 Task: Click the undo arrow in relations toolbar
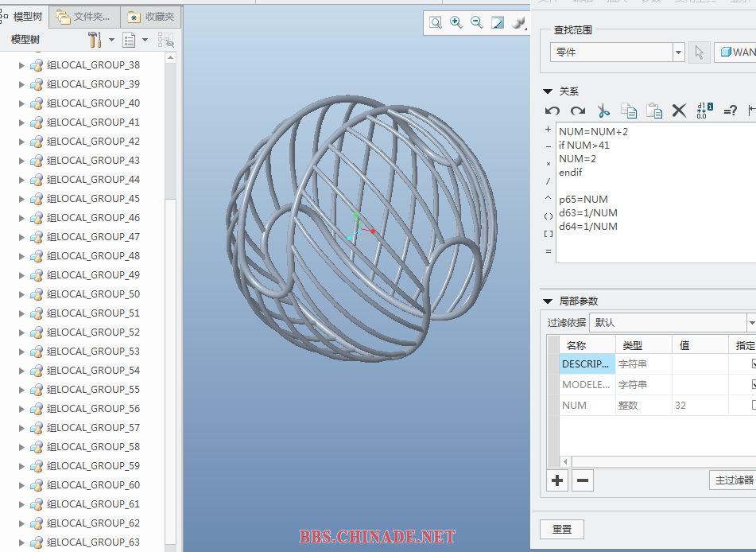tap(552, 111)
